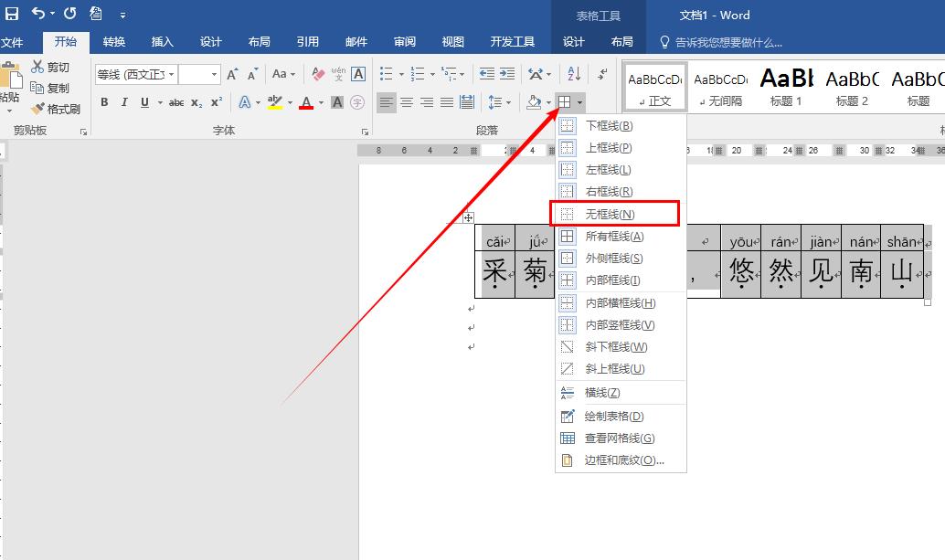Image resolution: width=945 pixels, height=560 pixels.
Task: Click the table move handle
Action: tap(468, 217)
